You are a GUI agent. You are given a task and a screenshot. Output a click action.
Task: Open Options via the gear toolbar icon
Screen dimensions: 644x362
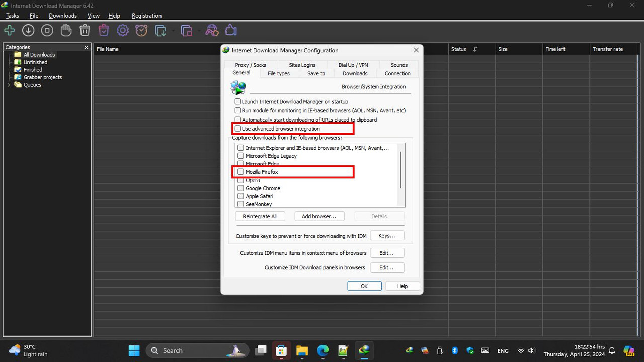pyautogui.click(x=123, y=31)
